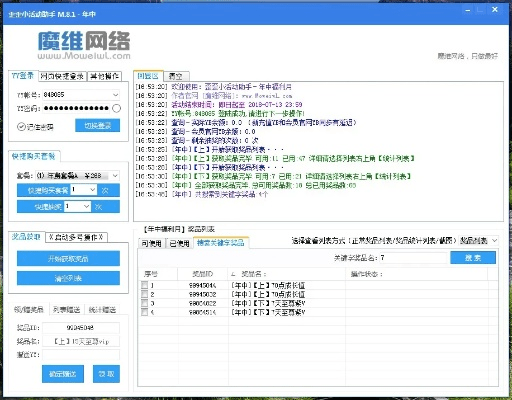Minimize the window from the title bar
The height and width of the screenshot is (400, 512).
pyautogui.click(x=468, y=10)
